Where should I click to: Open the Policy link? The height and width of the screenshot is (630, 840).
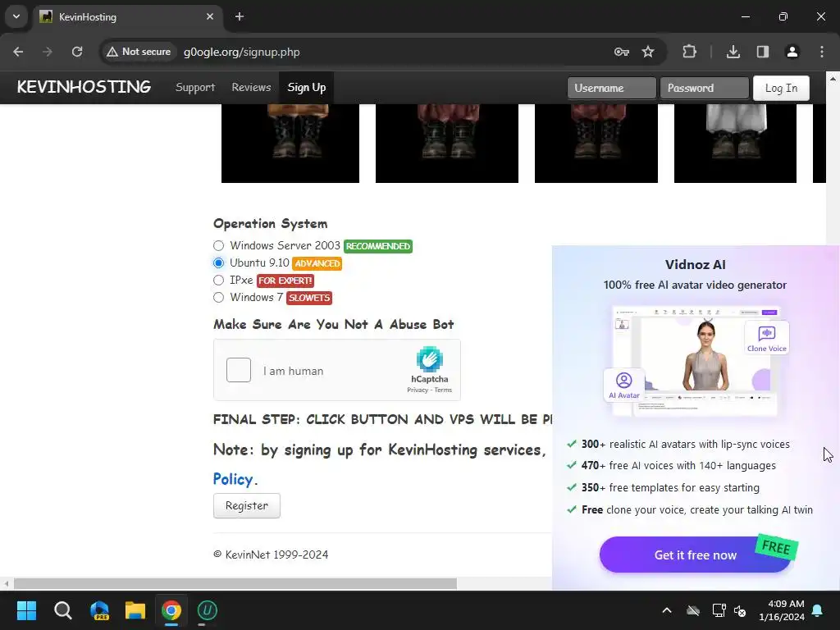232,479
